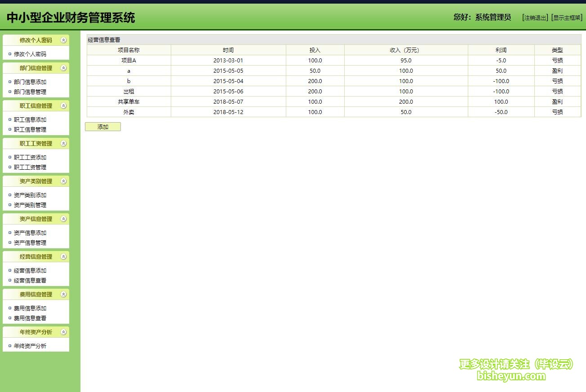This screenshot has width=586, height=392.
Task: Open 职工工资管理 sidebar link
Action: [30, 167]
